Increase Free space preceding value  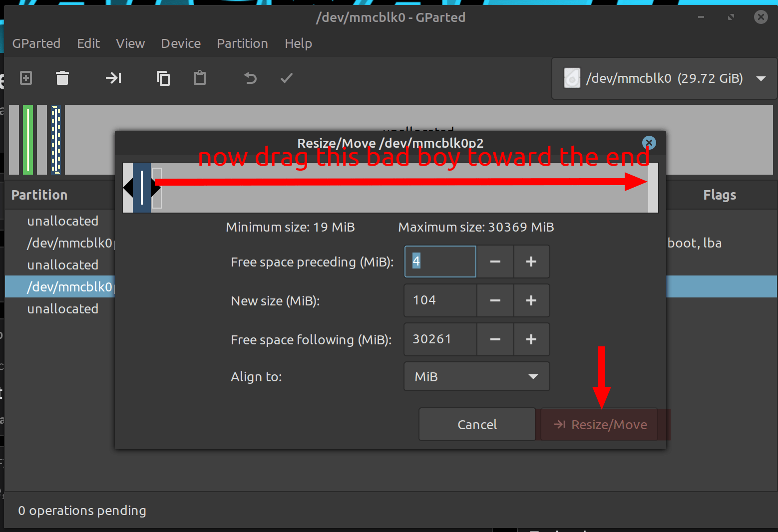[531, 262]
